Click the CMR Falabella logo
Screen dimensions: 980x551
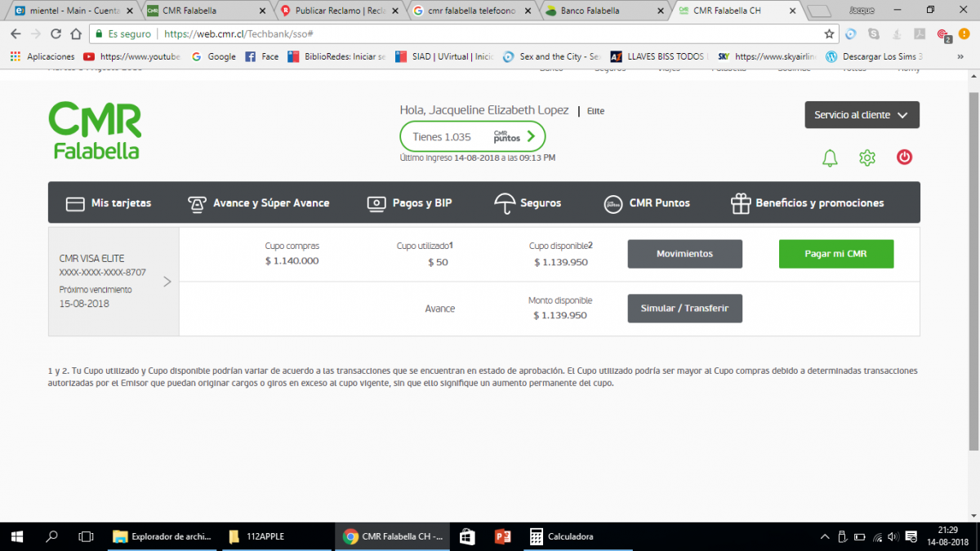tap(96, 131)
